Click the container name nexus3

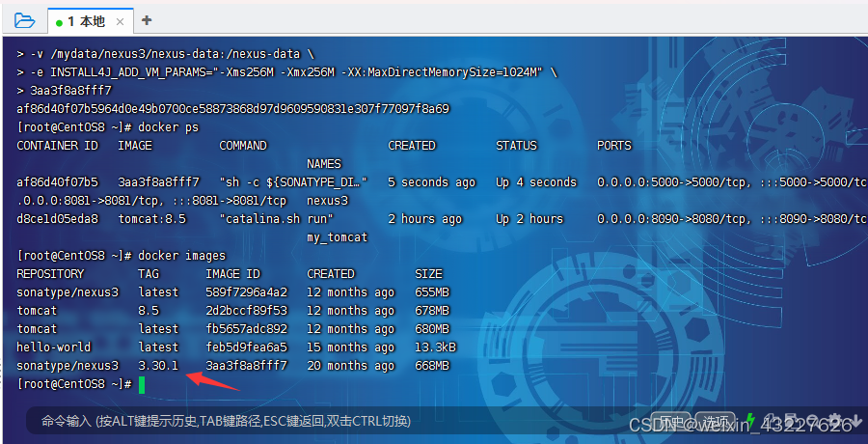click(327, 201)
